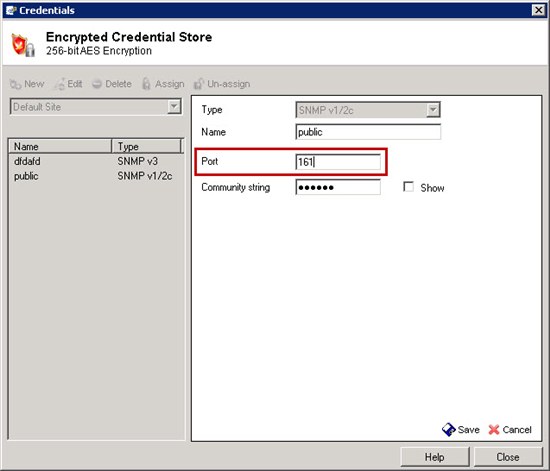Click the Delete credential toolbar icon
550x471 pixels.
[97, 84]
